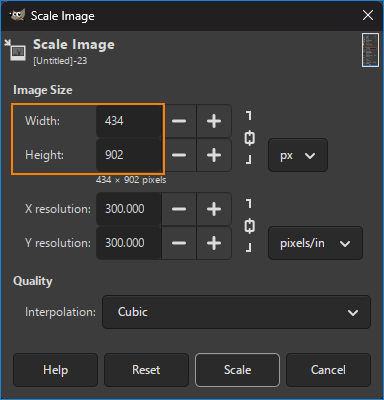Click the Y resolution field showing 300.000
This screenshot has height=400, width=384.
tap(129, 243)
